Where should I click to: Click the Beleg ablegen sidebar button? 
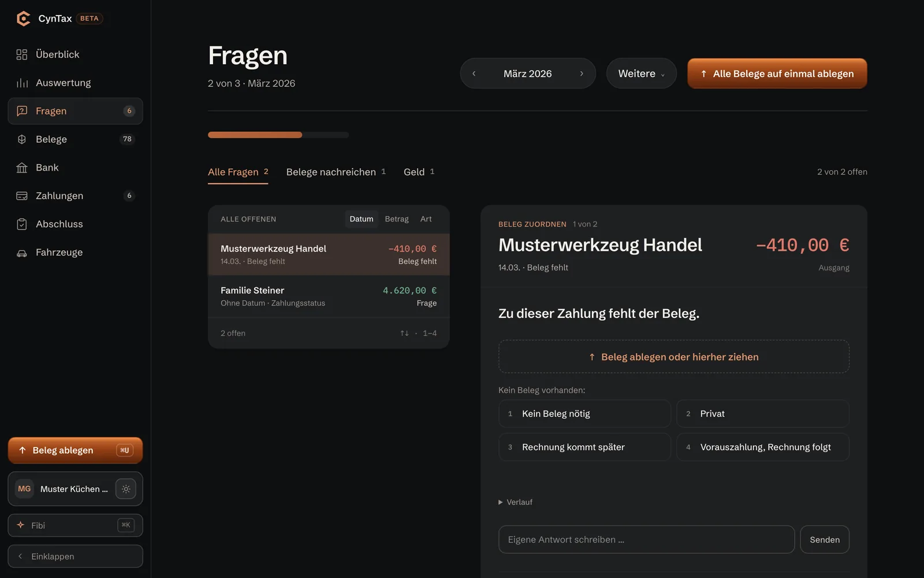click(75, 450)
